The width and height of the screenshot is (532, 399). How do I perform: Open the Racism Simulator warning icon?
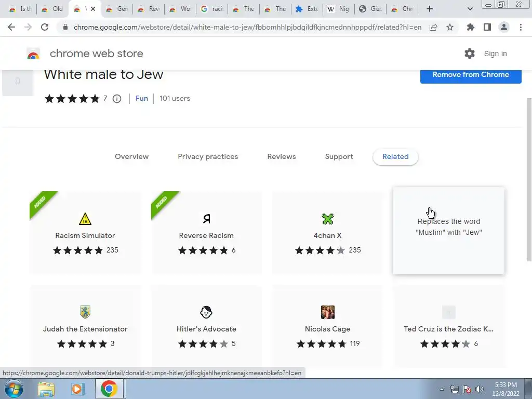click(85, 219)
